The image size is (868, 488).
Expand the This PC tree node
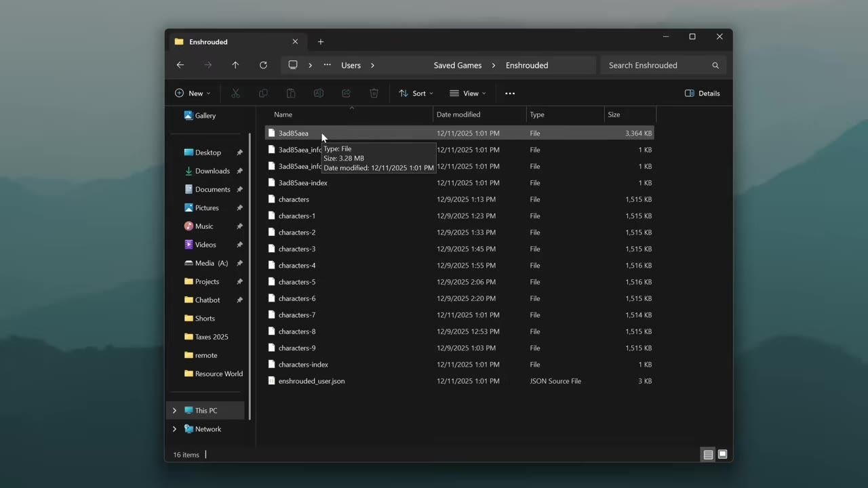click(x=174, y=411)
